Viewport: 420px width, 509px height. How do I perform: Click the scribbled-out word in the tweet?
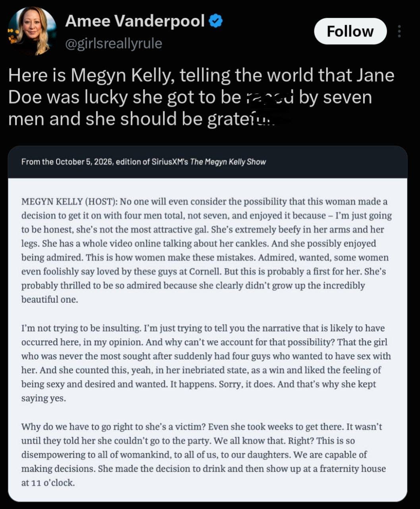click(x=268, y=97)
